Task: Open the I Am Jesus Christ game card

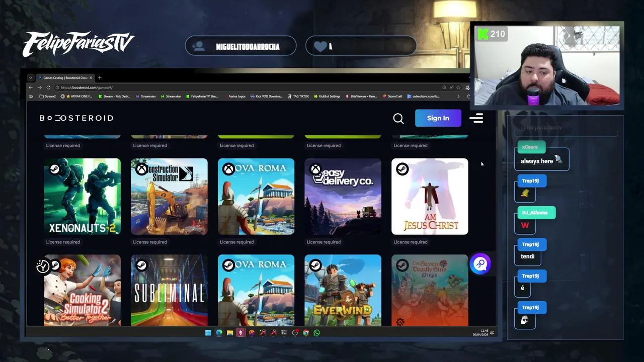Action: coord(430,197)
